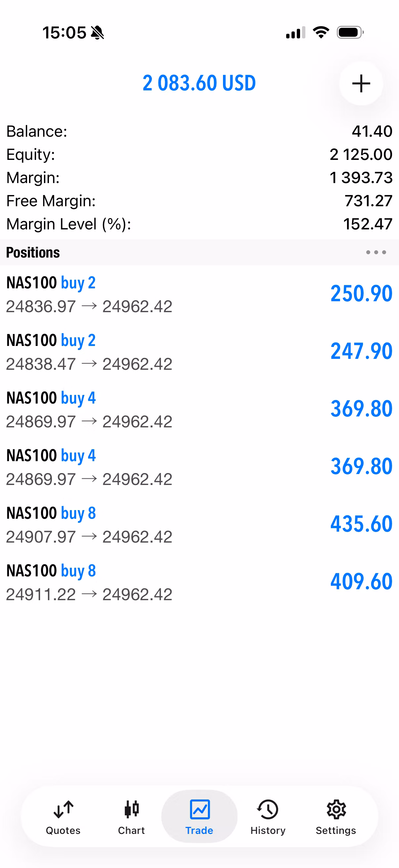The width and height of the screenshot is (399, 868).
Task: Tap the Wi-Fi status icon
Action: pyautogui.click(x=321, y=32)
